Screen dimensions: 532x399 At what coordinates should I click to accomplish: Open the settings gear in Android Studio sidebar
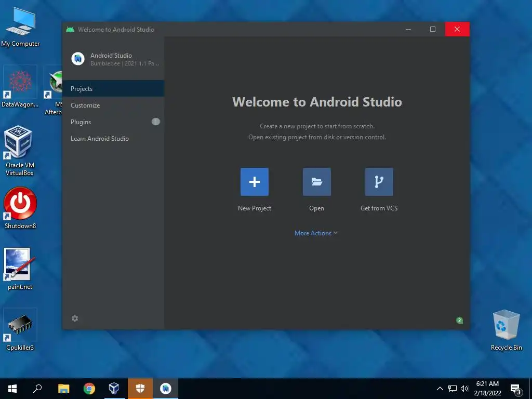[75, 318]
